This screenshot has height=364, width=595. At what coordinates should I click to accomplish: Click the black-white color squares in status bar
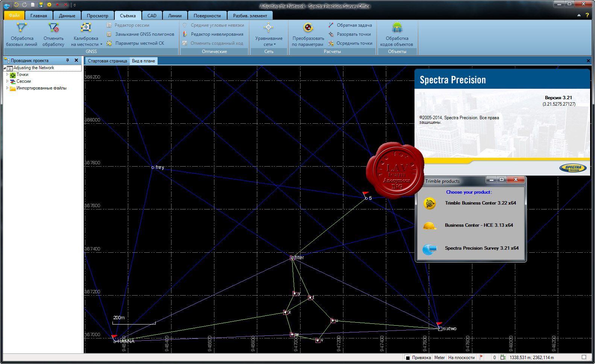(407, 358)
